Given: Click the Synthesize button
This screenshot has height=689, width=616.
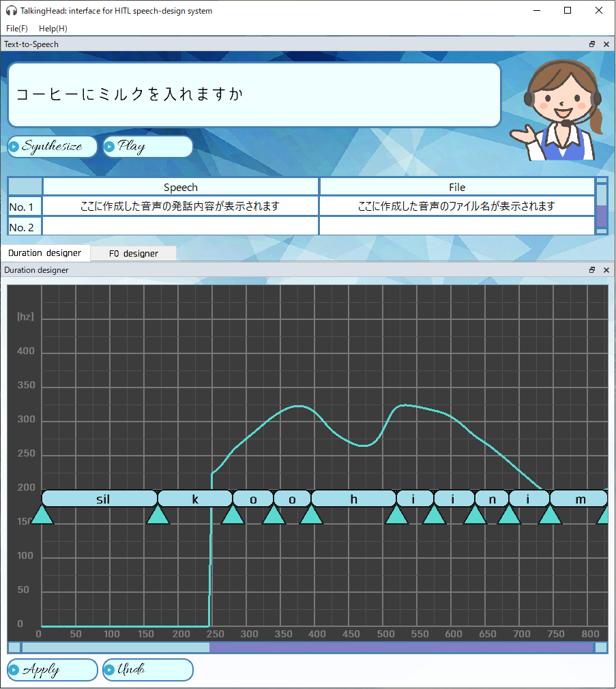Looking at the screenshot, I should pos(52,146).
